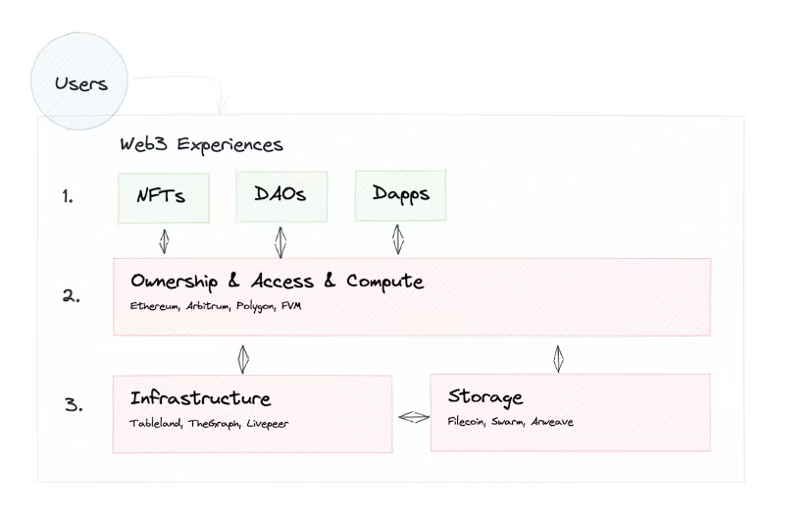Select the Infrastructure heading
The width and height of the screenshot is (812, 522).
200,398
